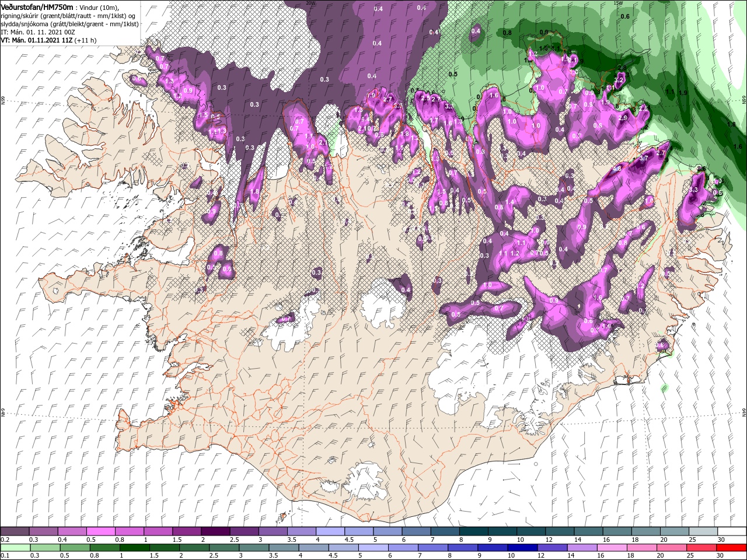Image resolution: width=747 pixels, height=560 pixels.
Task: Pick the snow legend swatch between 4 and 4.5
Action: (x=330, y=531)
